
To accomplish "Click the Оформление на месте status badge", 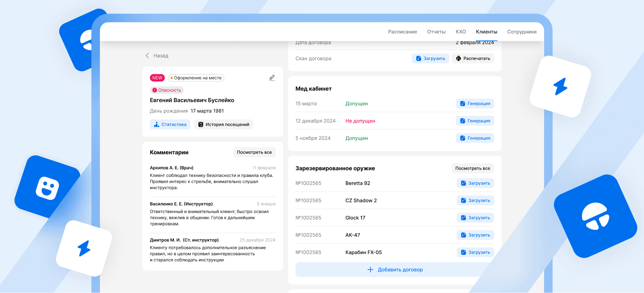I will tap(196, 78).
